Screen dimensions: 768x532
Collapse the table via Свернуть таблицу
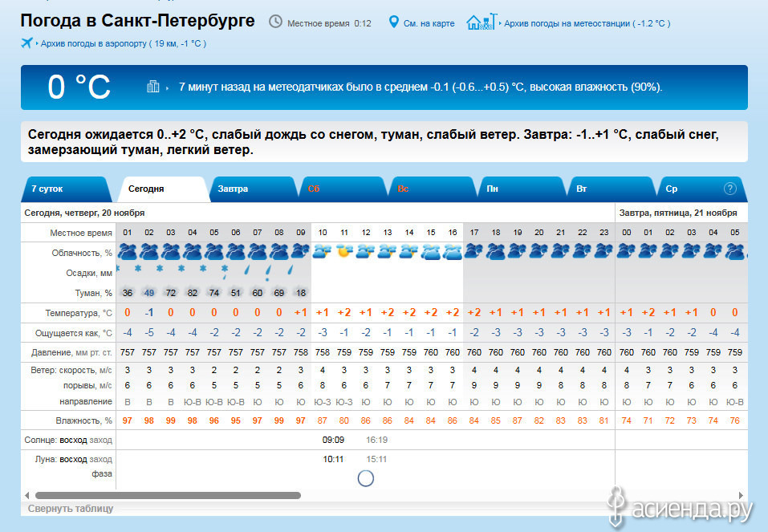pyautogui.click(x=71, y=508)
